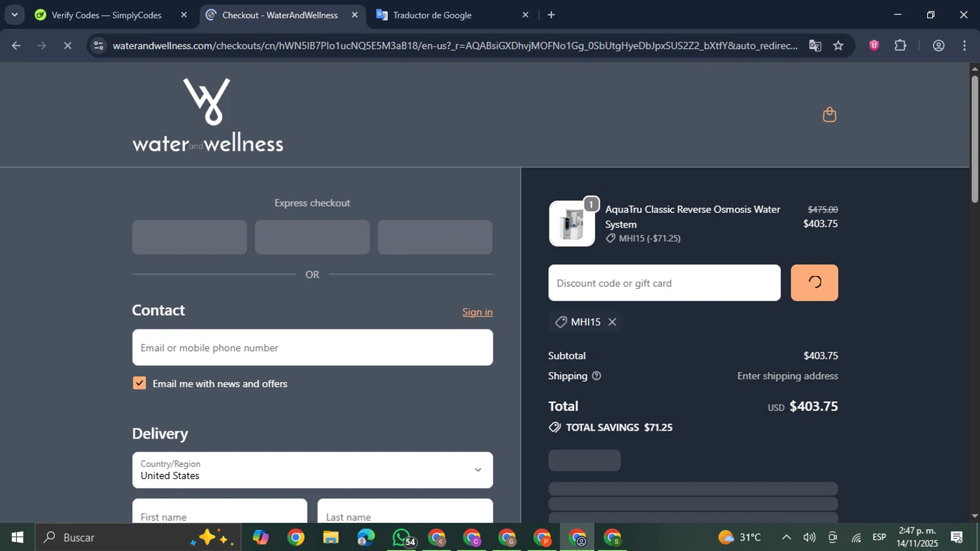Select the Checkout - WaterAndWellness tab
The height and width of the screenshot is (551, 980).
[280, 15]
